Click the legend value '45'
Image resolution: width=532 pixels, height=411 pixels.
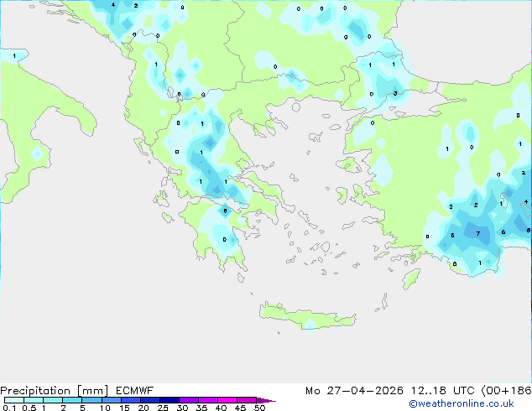point(240,408)
